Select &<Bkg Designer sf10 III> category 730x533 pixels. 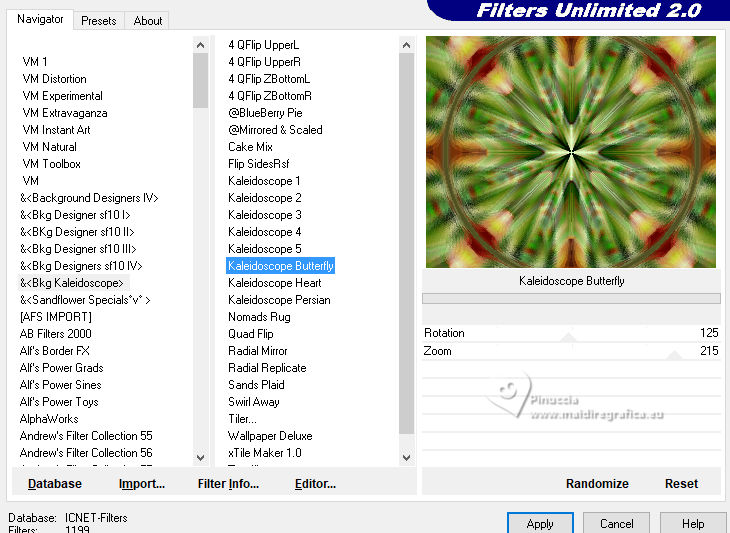pos(78,249)
